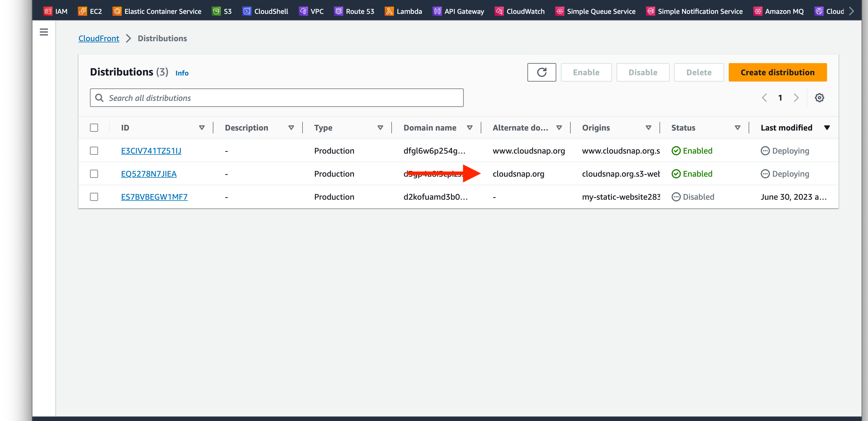The height and width of the screenshot is (421, 868).
Task: Open Simple Queue Service icon
Action: [559, 12]
